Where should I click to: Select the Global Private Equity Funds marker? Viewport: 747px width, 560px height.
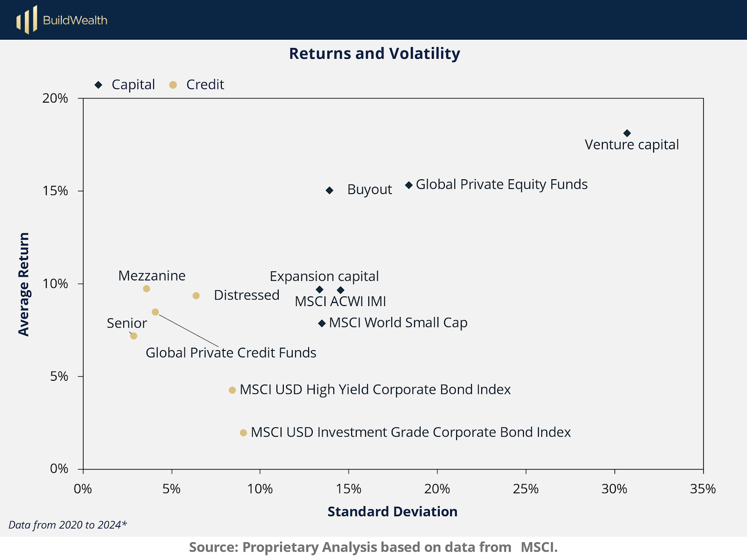[x=409, y=185]
